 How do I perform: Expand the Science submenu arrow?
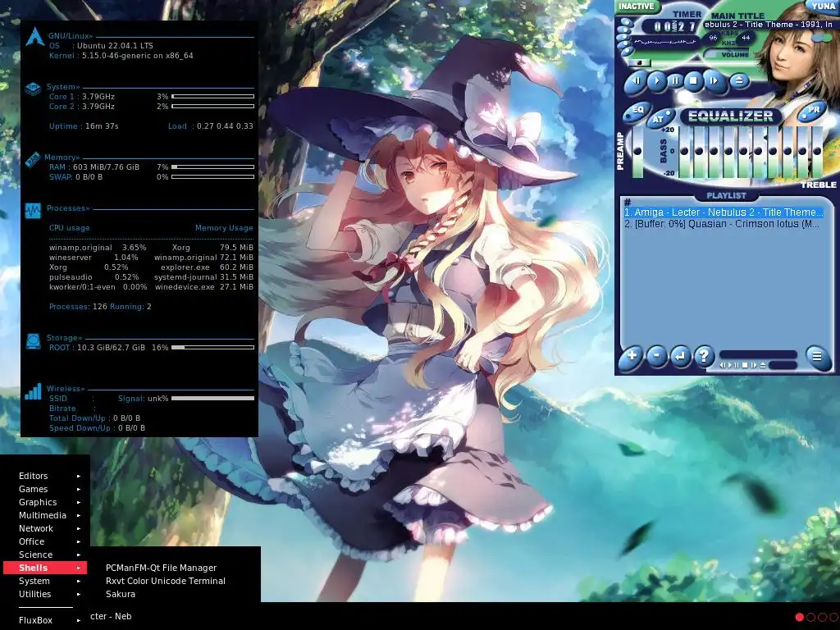[79, 555]
